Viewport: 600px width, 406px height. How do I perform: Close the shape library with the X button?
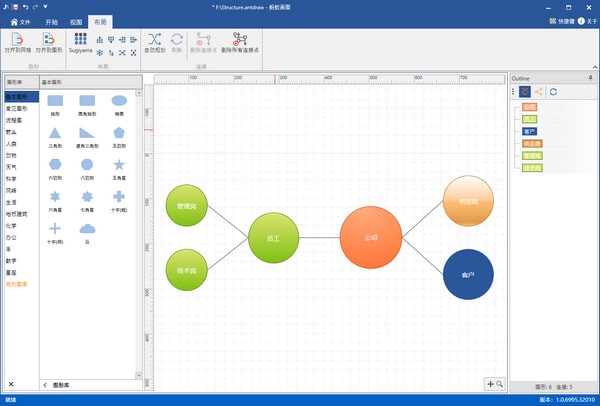(x=11, y=384)
